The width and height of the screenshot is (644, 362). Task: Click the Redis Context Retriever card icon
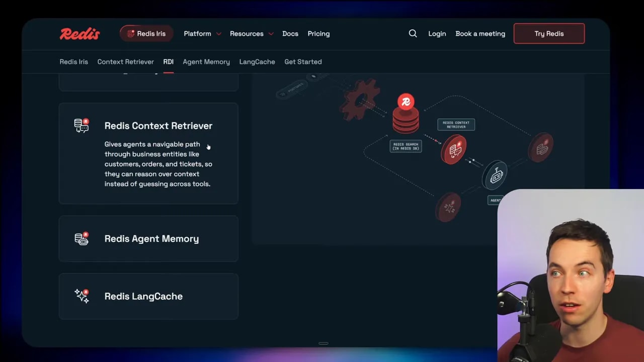click(x=82, y=125)
